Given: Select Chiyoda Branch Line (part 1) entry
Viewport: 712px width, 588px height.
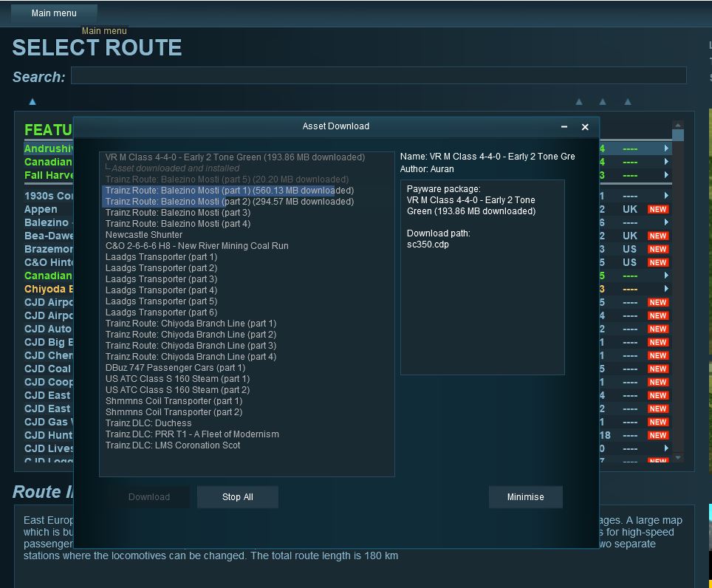Looking at the screenshot, I should pos(191,324).
